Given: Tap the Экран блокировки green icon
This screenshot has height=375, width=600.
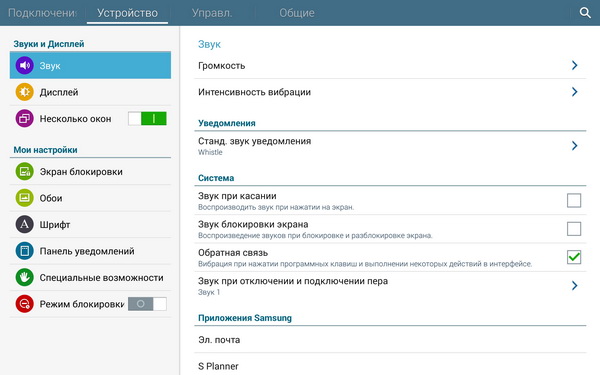Looking at the screenshot, I should (24, 171).
